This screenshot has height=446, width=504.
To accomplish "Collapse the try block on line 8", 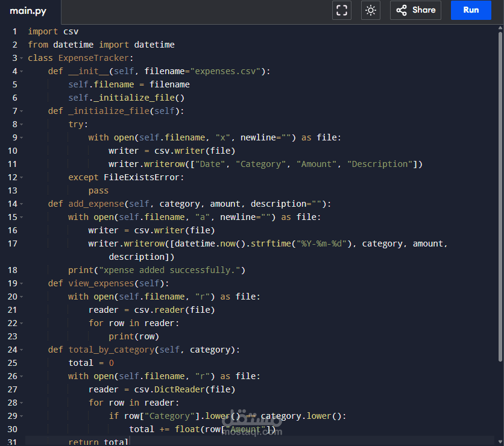I will pyautogui.click(x=22, y=124).
